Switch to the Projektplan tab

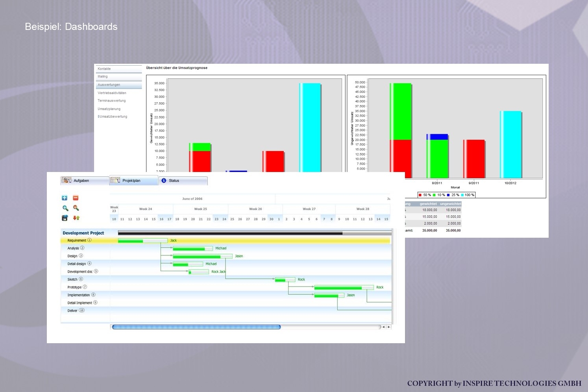pos(134,181)
